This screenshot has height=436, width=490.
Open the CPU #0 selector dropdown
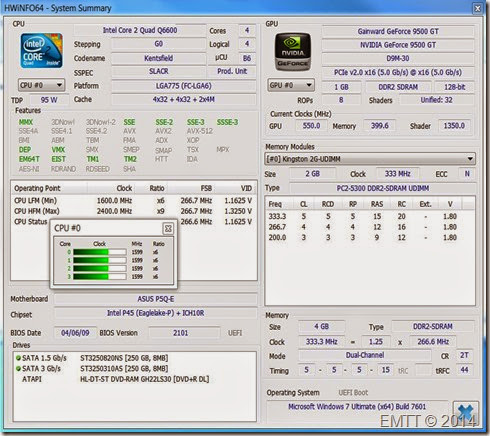(41, 85)
